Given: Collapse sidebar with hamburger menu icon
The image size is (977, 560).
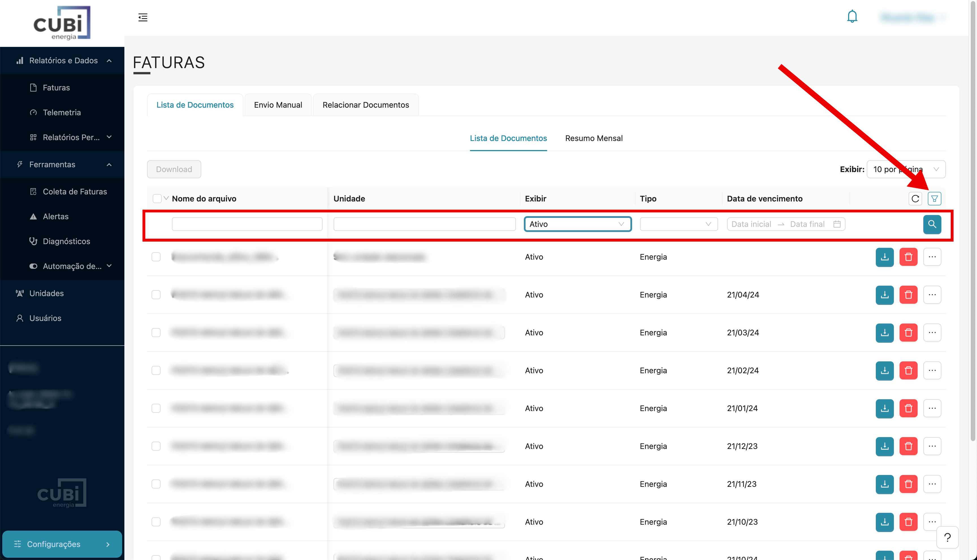Looking at the screenshot, I should coord(143,17).
